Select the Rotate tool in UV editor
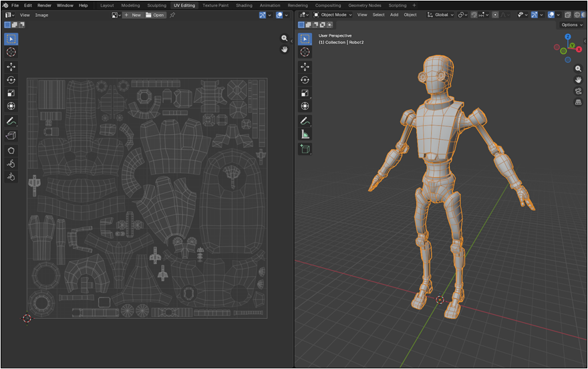Viewport: 588px width, 369px height. [x=11, y=80]
